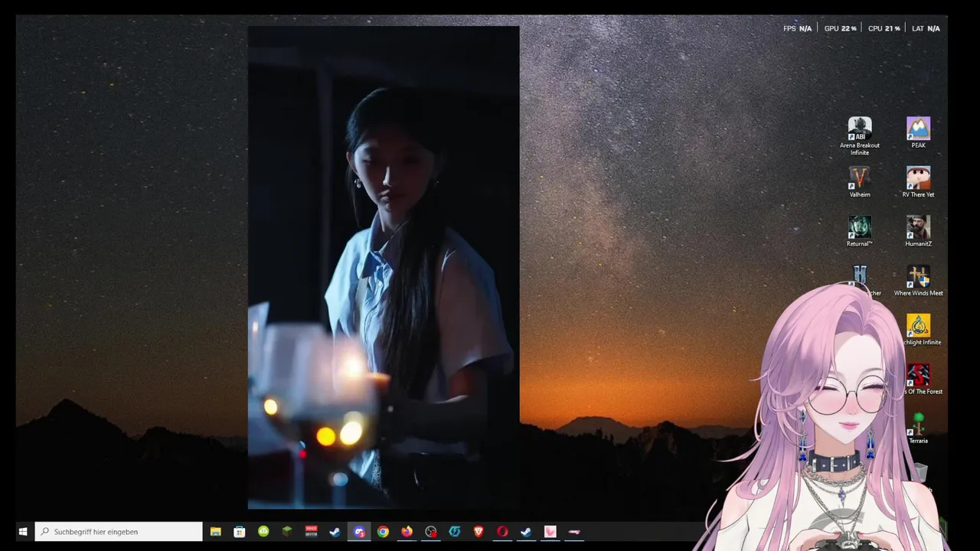Select the Valheim desktop shortcut
This screenshot has height=551, width=980.
859,182
